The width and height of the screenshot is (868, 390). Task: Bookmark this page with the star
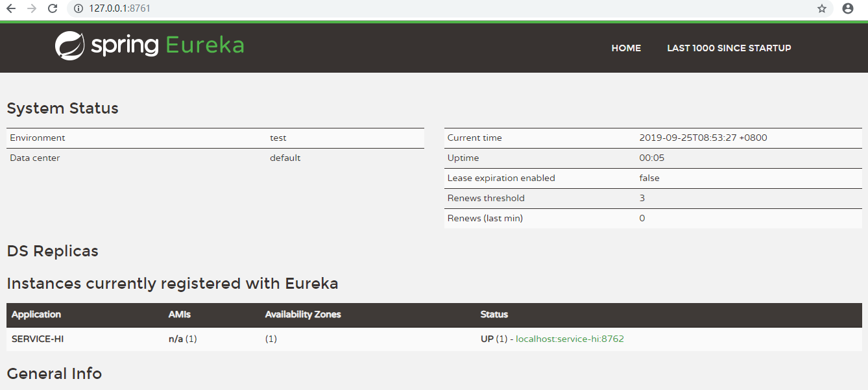pos(822,9)
